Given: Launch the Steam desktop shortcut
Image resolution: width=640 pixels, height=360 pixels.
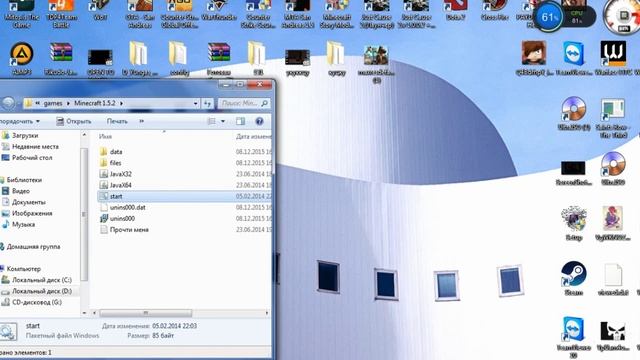Looking at the screenshot, I should click(x=573, y=278).
